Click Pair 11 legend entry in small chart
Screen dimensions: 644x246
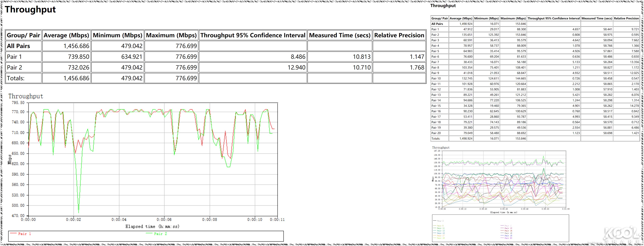(x=441, y=228)
